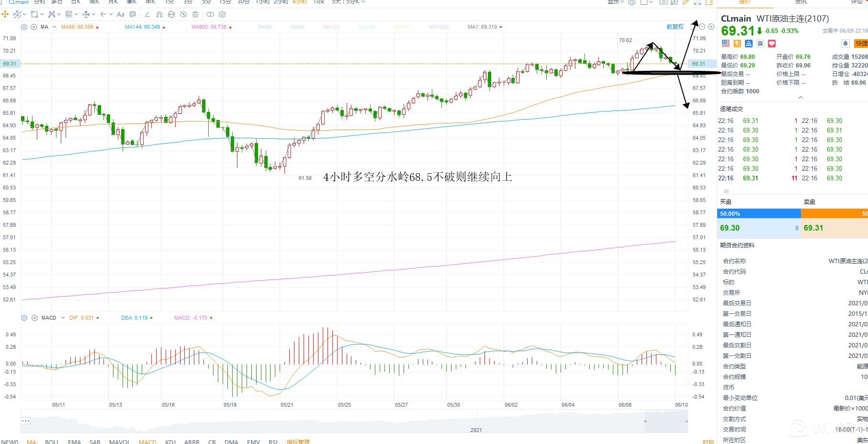Toggle overlay compare circles icon

[210, 14]
